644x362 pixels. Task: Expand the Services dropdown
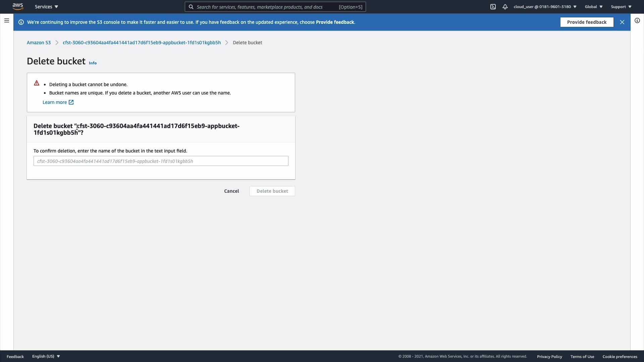[x=46, y=7]
